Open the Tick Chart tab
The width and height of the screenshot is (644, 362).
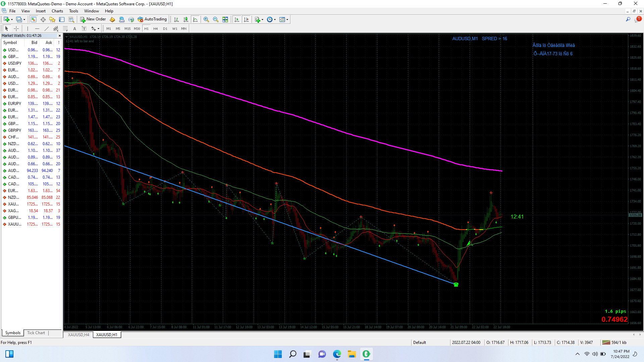36,333
